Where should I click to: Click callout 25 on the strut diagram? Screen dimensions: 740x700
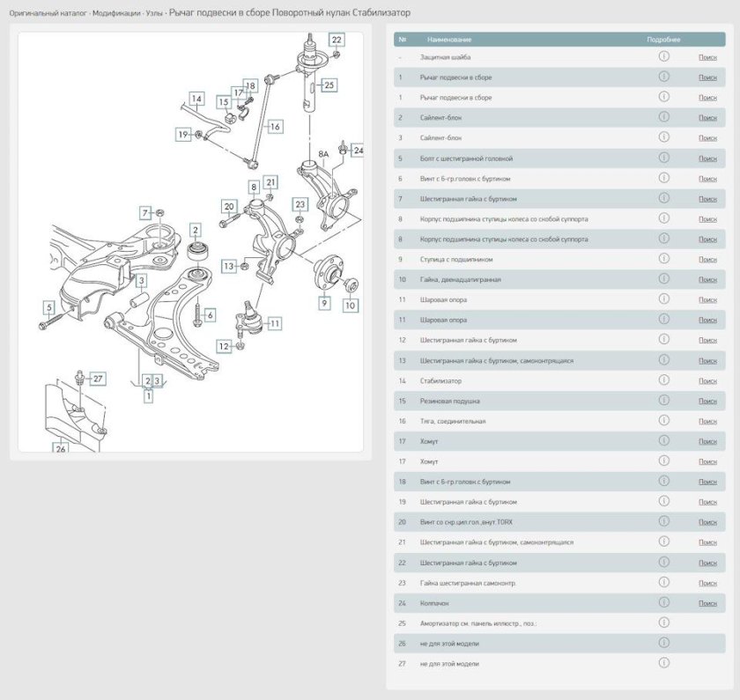tap(329, 85)
